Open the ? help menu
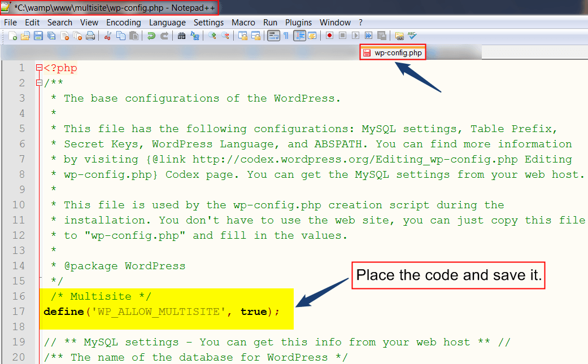 [x=361, y=23]
